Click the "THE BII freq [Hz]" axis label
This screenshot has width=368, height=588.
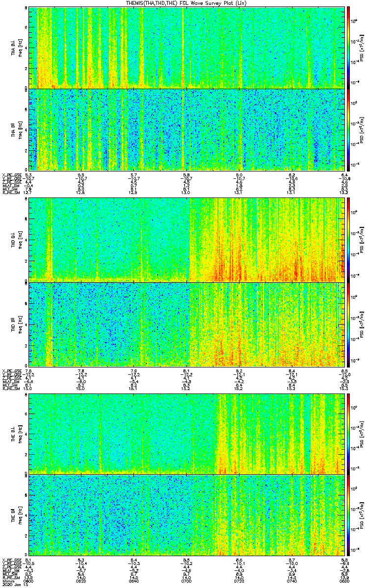[x=15, y=515]
